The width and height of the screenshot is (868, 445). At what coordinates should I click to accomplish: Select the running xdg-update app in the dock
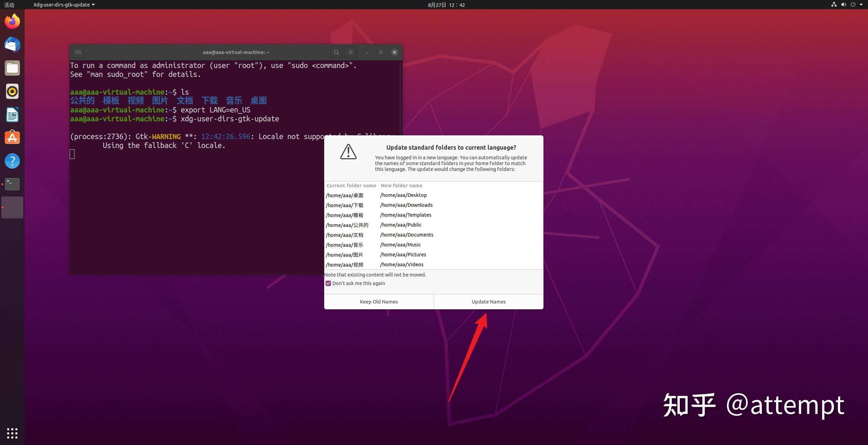tap(12, 207)
